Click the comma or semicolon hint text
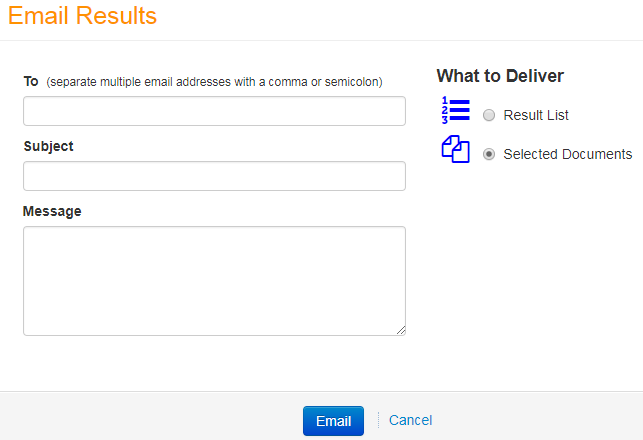The height and width of the screenshot is (440, 643). click(x=214, y=82)
